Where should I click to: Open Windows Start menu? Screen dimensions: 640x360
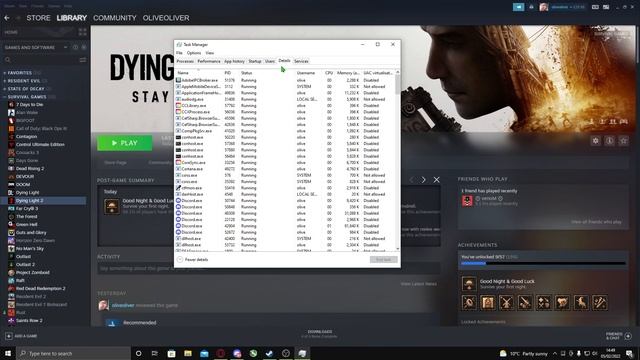click(x=8, y=353)
